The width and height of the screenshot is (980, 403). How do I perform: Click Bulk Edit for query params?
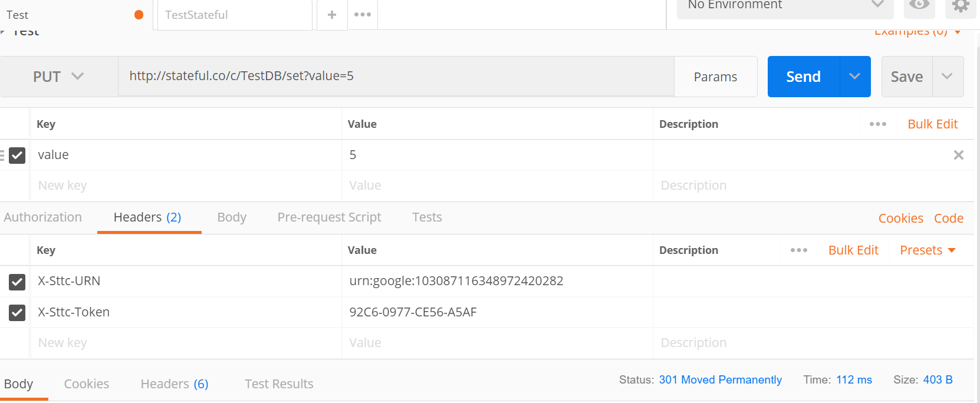932,124
